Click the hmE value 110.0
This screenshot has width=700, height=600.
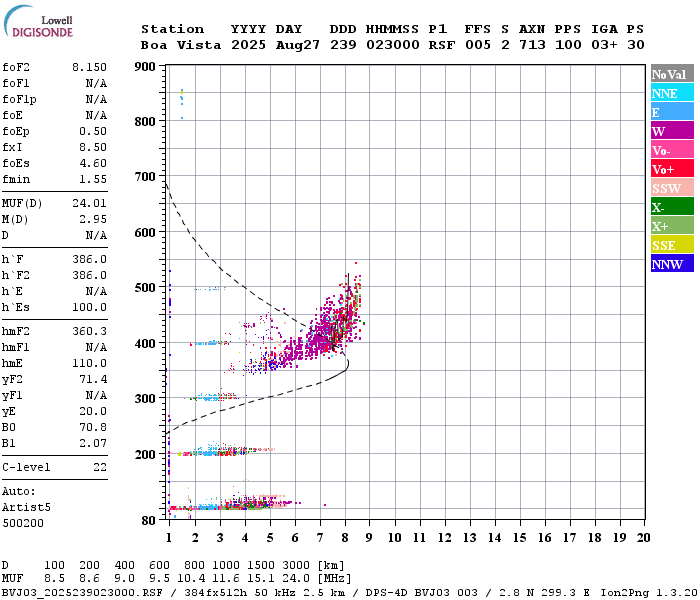[x=89, y=363]
